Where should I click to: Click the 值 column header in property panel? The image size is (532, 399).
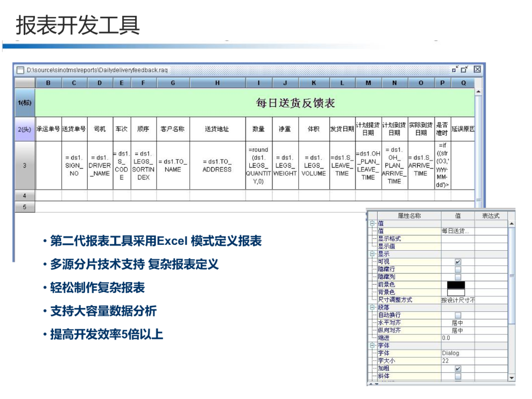tap(458, 216)
